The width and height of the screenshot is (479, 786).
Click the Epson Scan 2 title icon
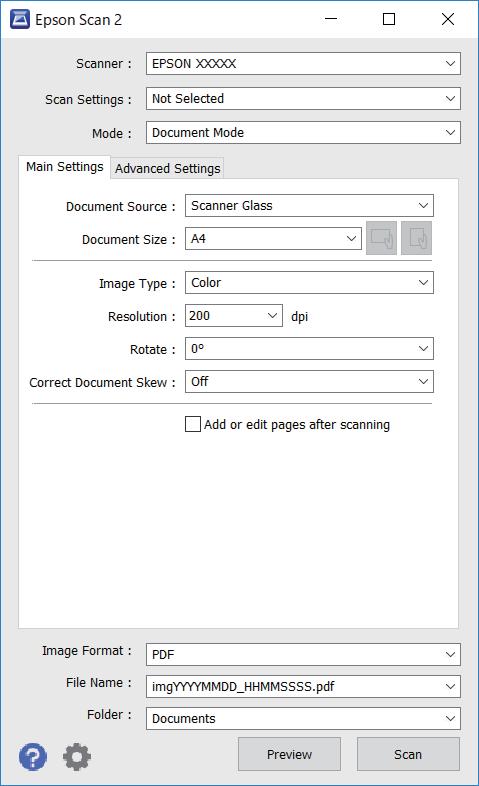[x=20, y=20]
